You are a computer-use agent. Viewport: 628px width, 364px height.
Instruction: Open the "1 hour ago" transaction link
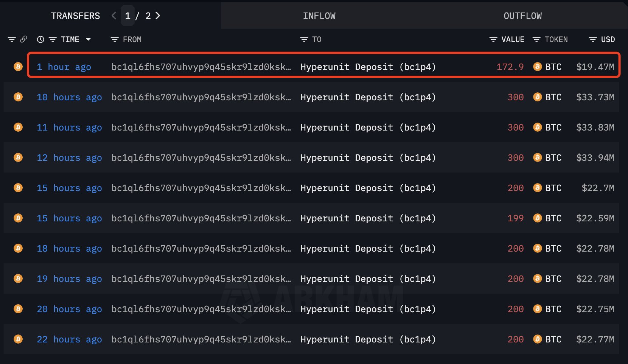(x=64, y=67)
